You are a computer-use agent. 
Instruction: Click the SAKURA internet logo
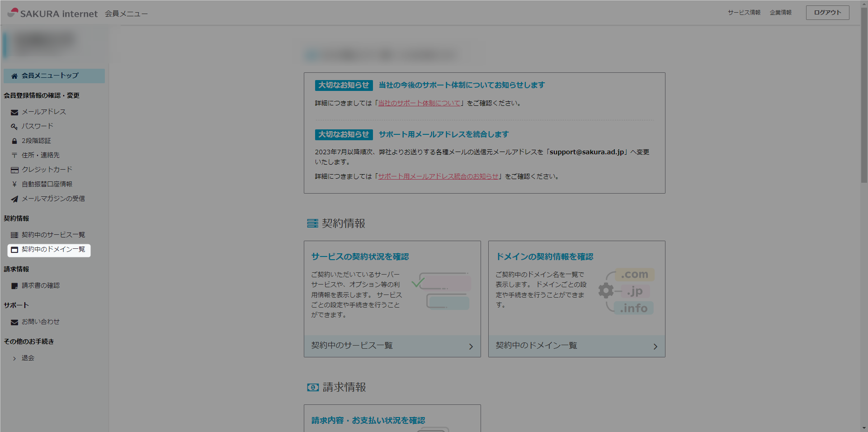(x=52, y=13)
